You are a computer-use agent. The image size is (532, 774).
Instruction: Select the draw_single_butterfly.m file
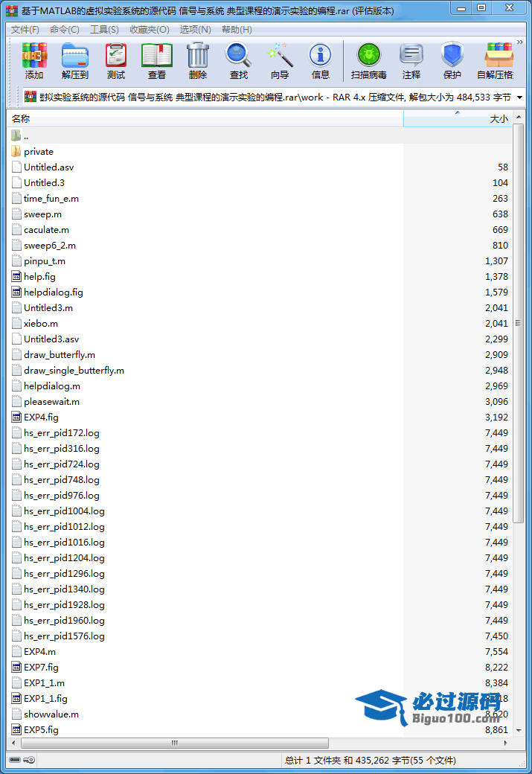74,370
